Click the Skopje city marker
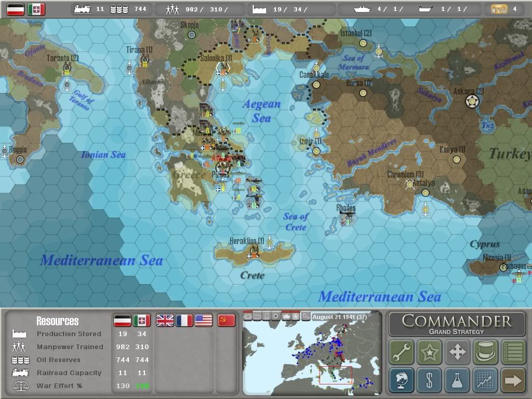Viewport: 532px width, 399px height. [192, 35]
